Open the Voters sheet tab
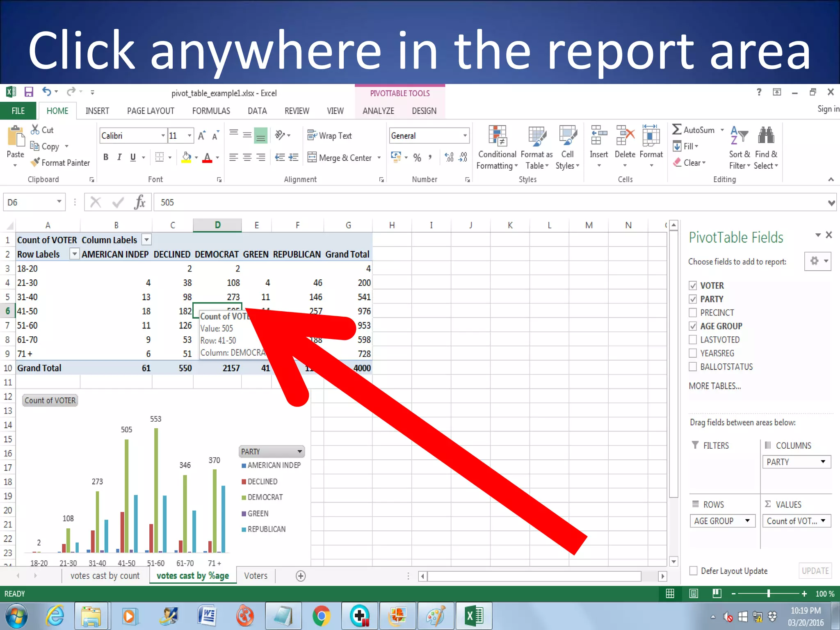The width and height of the screenshot is (840, 630). pyautogui.click(x=256, y=576)
